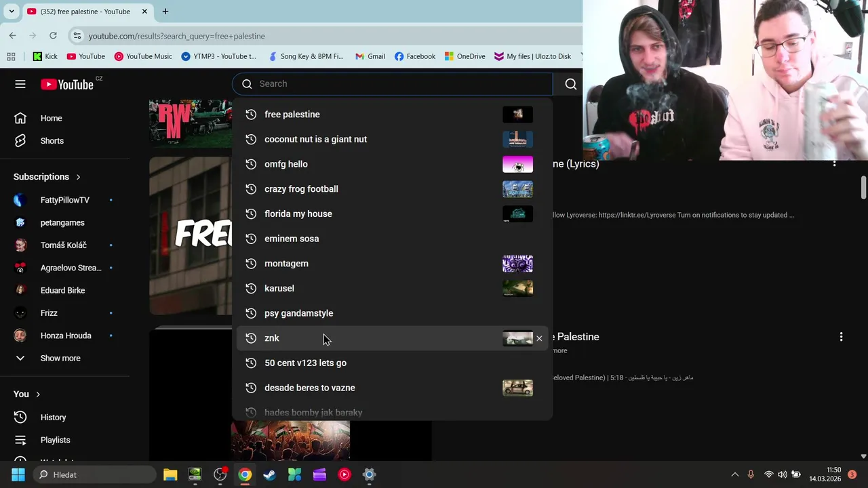Close the free palestine YouTube tab
The width and height of the screenshot is (868, 488).
coord(144,12)
